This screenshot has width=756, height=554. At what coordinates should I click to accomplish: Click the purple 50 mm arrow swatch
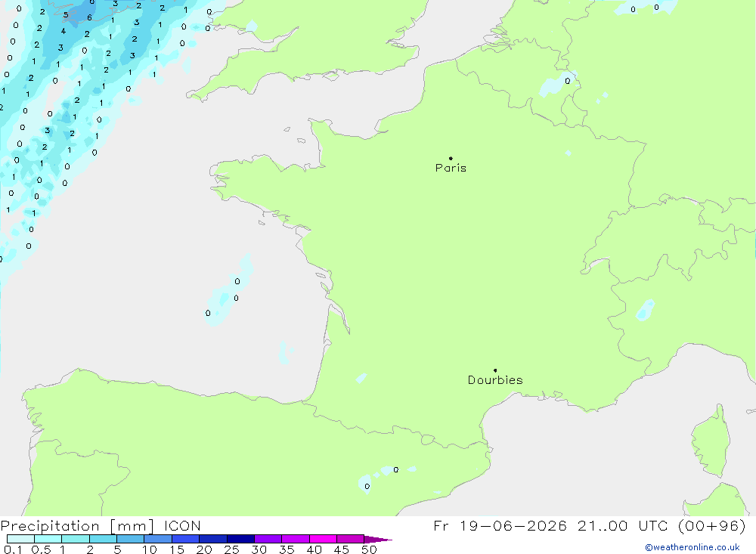coord(377,540)
